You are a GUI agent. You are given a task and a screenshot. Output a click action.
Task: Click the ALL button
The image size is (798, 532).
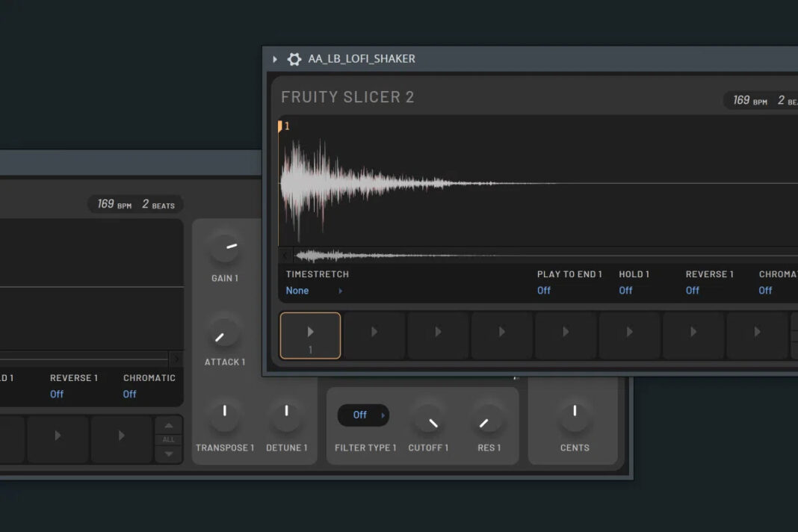coord(169,439)
